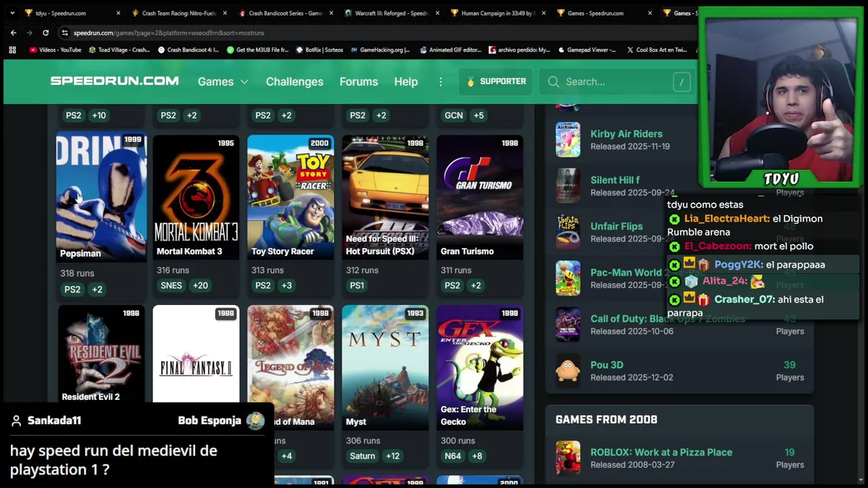Click the Unfair Flips thumbnail icon
The height and width of the screenshot is (488, 868).
point(568,232)
